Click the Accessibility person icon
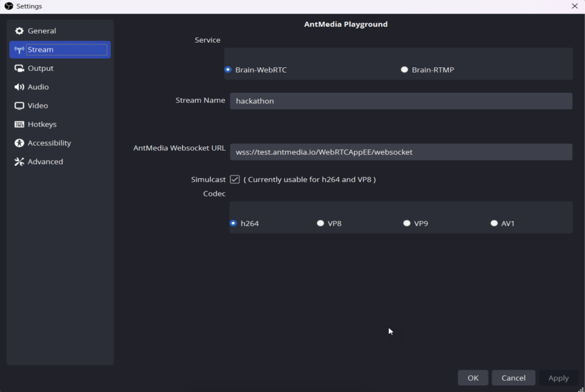Viewport: 585px width, 392px height. pyautogui.click(x=19, y=143)
